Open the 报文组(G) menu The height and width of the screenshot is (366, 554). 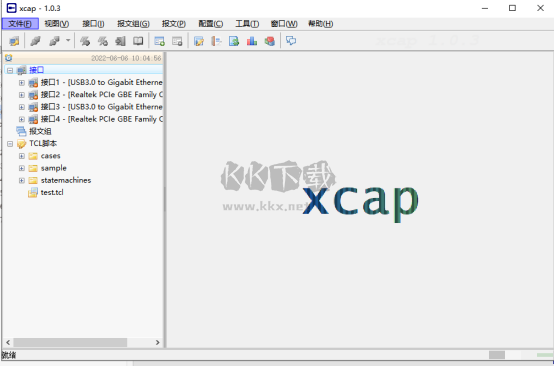tap(133, 24)
